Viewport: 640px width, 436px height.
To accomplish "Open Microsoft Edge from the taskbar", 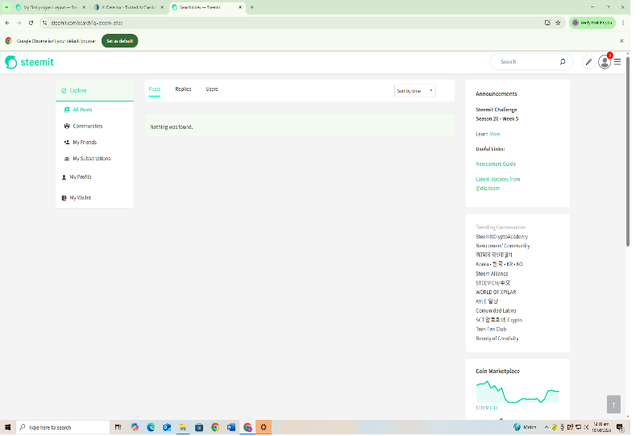I will tap(151, 427).
